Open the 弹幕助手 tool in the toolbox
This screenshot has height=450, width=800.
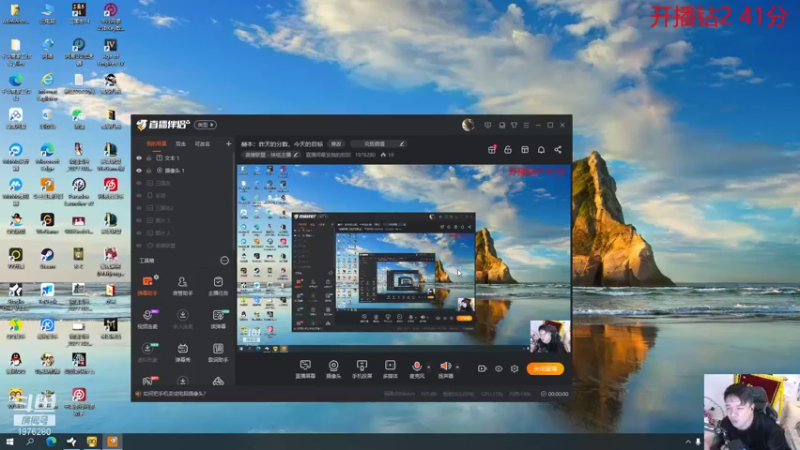tap(147, 285)
